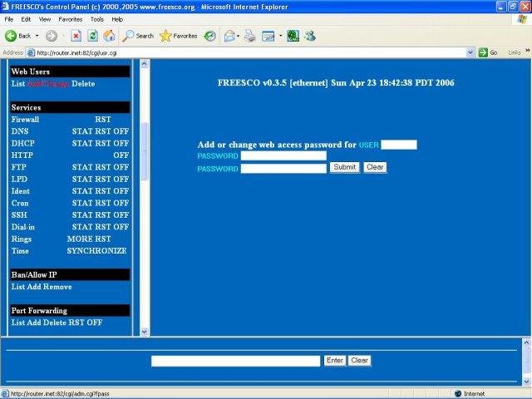Click the green Back arrow button
The height and width of the screenshot is (399, 532).
pyautogui.click(x=11, y=36)
